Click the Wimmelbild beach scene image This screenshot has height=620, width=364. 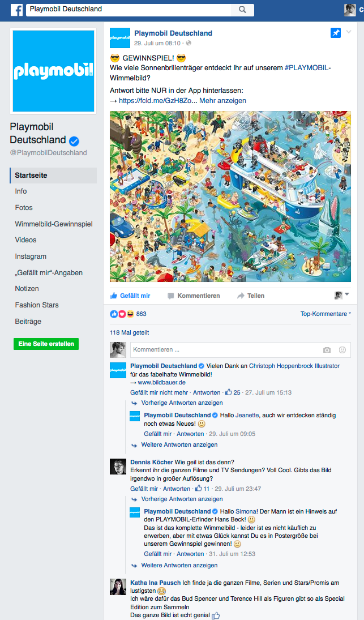pyautogui.click(x=230, y=196)
